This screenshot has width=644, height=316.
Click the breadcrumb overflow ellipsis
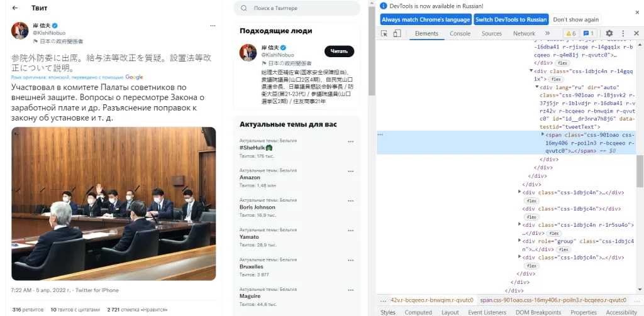(383, 300)
